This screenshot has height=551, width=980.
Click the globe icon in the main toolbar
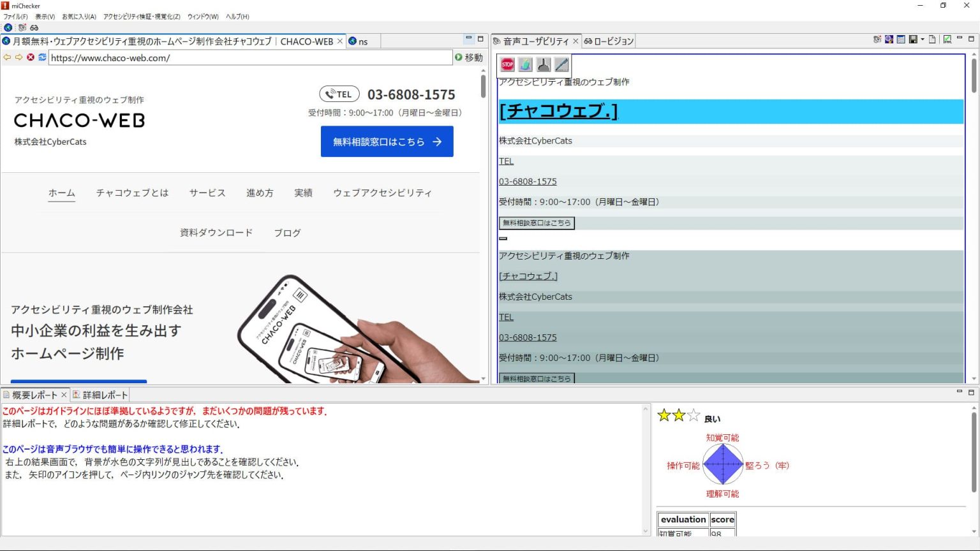(8, 27)
